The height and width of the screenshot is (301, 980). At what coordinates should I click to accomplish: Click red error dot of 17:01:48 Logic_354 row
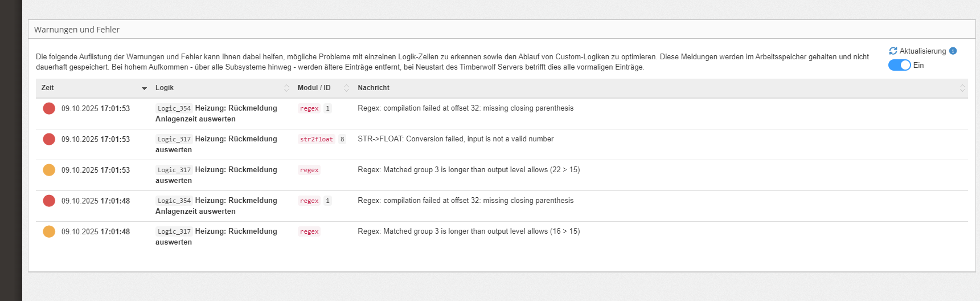coord(49,201)
